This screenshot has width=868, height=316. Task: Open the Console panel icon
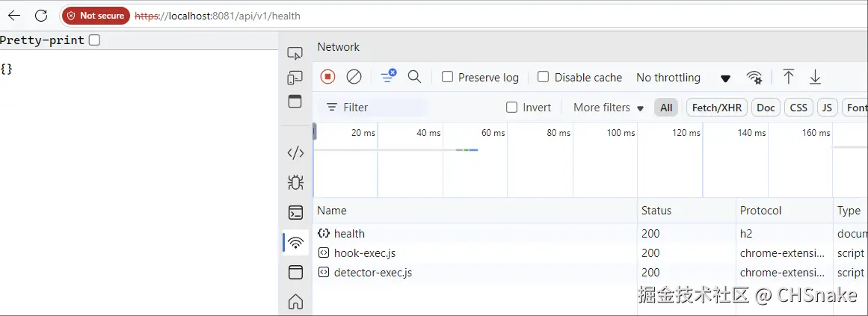pos(295,213)
